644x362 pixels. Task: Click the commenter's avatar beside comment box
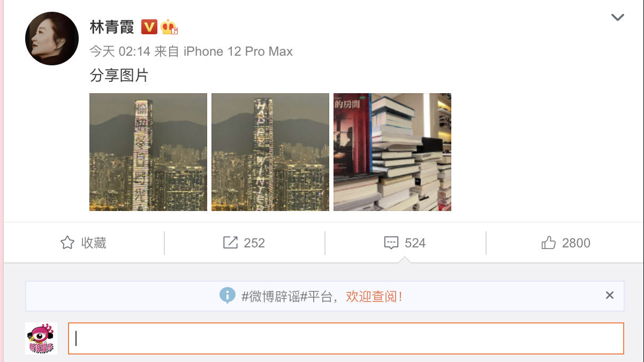(x=41, y=338)
